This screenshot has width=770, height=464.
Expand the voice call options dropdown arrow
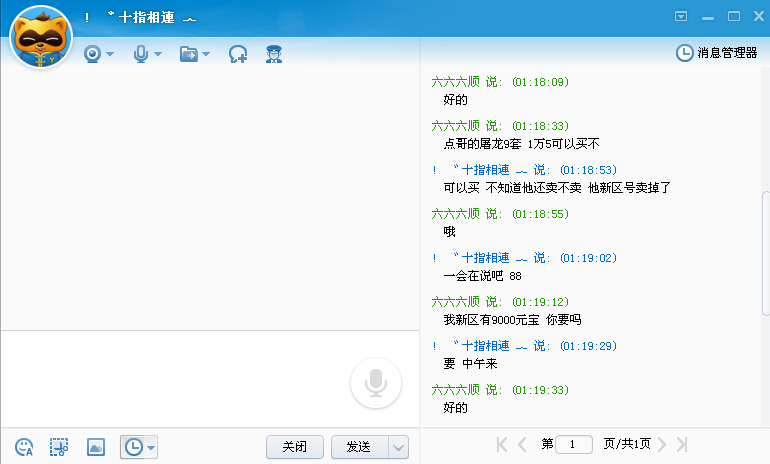[158, 54]
